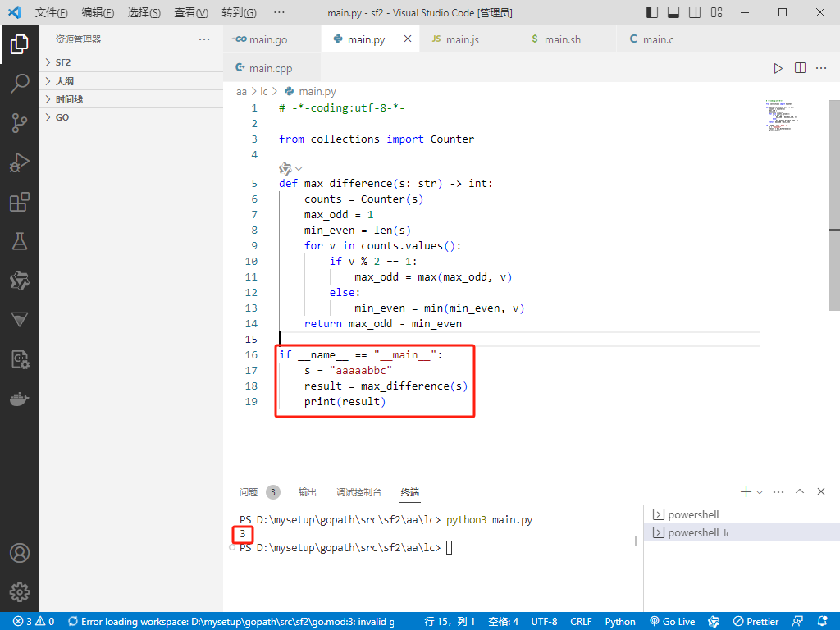Screen dimensions: 840x630
Task: Expand the GO explorer section
Action: pos(131,117)
